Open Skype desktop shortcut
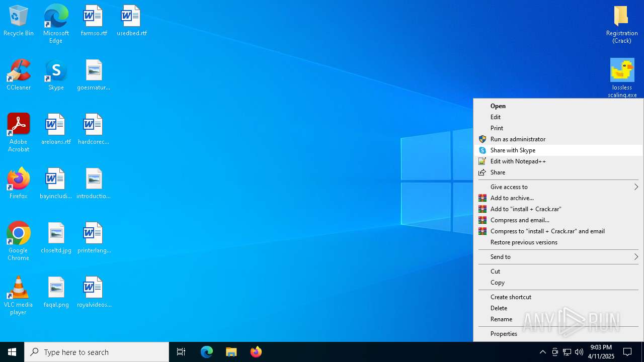644x362 pixels. pos(56,75)
